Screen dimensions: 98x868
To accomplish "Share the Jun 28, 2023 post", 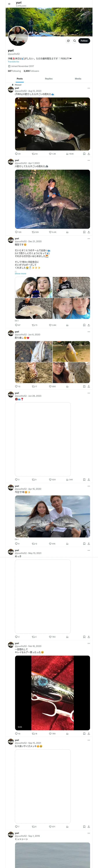I will point(89,479).
